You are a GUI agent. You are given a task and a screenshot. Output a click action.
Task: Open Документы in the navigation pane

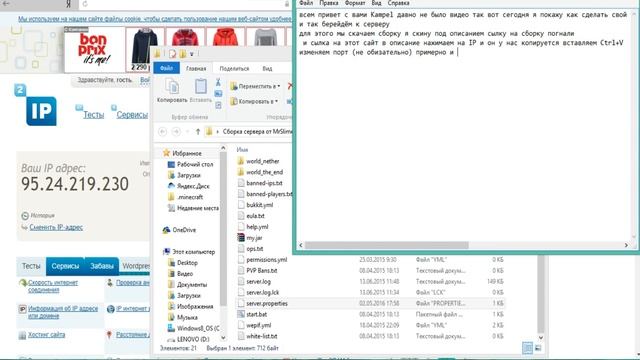point(192,284)
